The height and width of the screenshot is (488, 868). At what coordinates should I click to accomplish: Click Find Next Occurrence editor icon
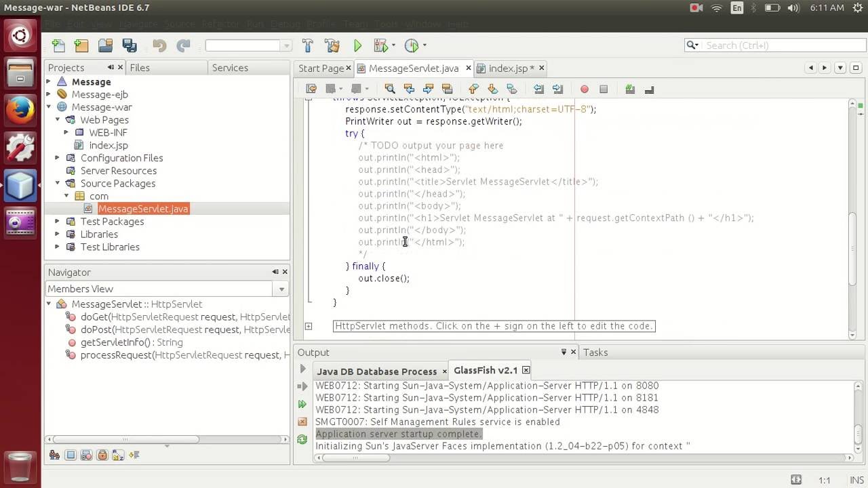[x=428, y=89]
